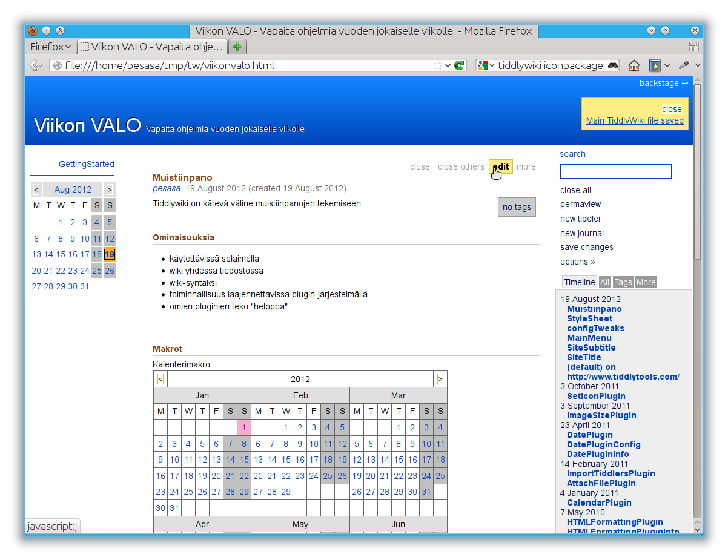Open configTweaks from the timeline

click(x=595, y=328)
